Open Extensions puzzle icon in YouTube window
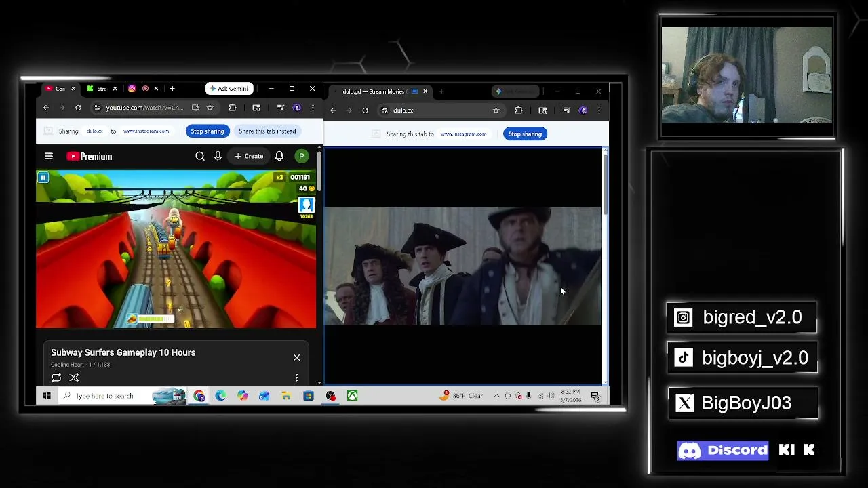Viewport: 868px width, 488px height. pyautogui.click(x=233, y=108)
